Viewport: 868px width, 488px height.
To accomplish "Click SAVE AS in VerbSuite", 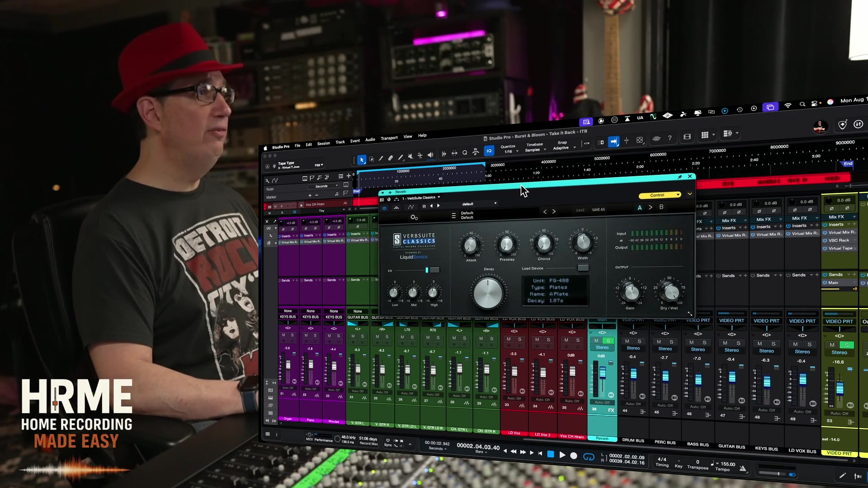I will click(598, 210).
